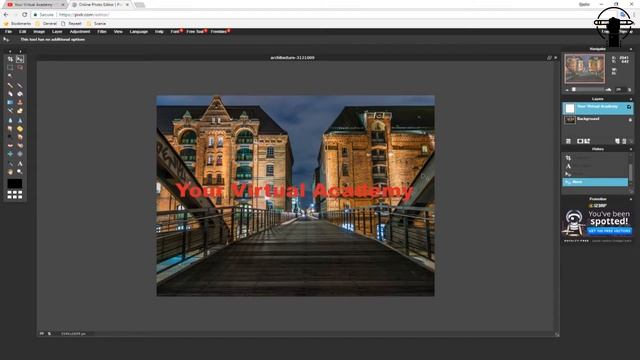Select the Burn tool
The height and width of the screenshot is (360, 640).
pos(20,138)
